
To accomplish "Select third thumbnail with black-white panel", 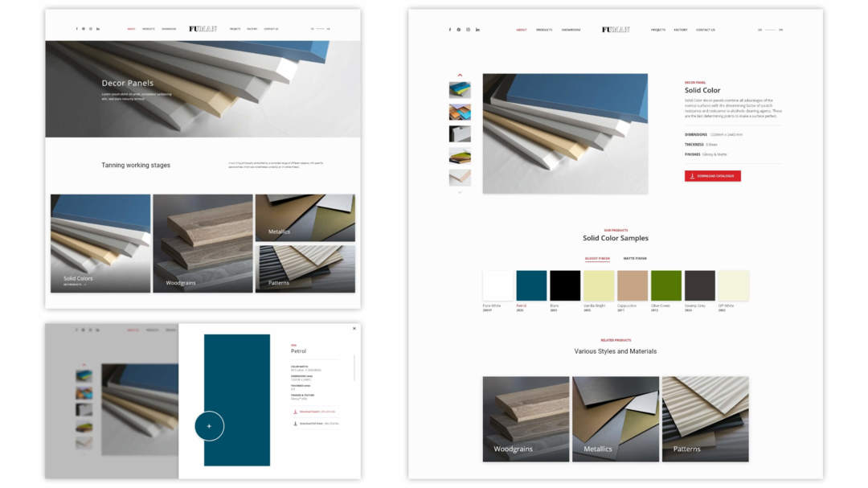I will (460, 133).
